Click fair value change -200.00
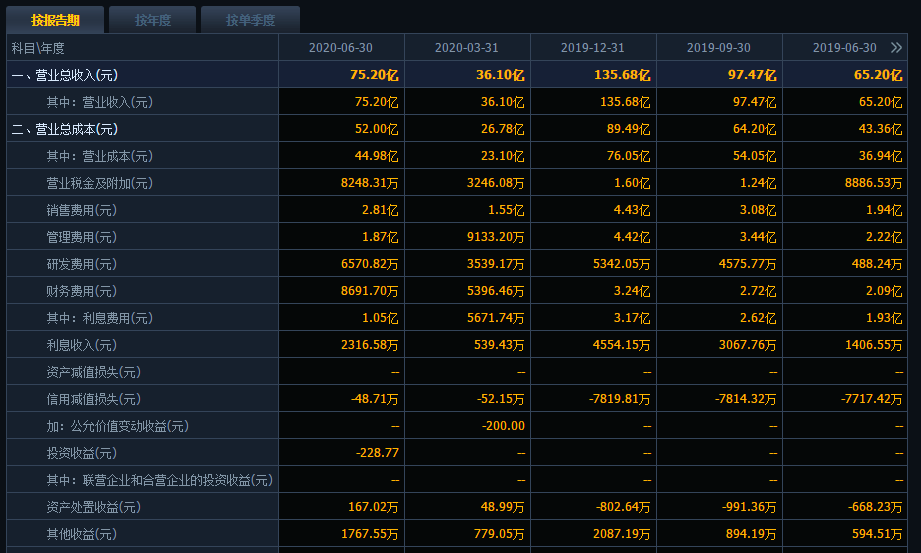Image resolution: width=921 pixels, height=553 pixels. 503,425
